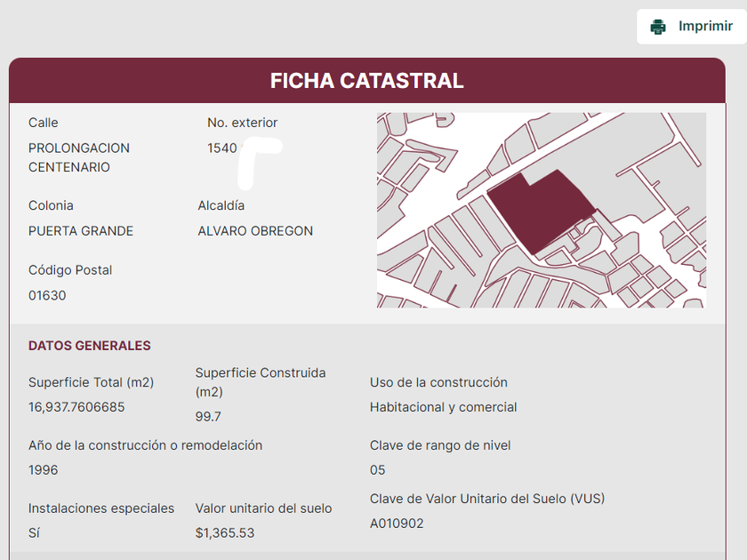Click the DATOS GENERALES section heading
Screen dimensions: 747x560
tap(89, 346)
